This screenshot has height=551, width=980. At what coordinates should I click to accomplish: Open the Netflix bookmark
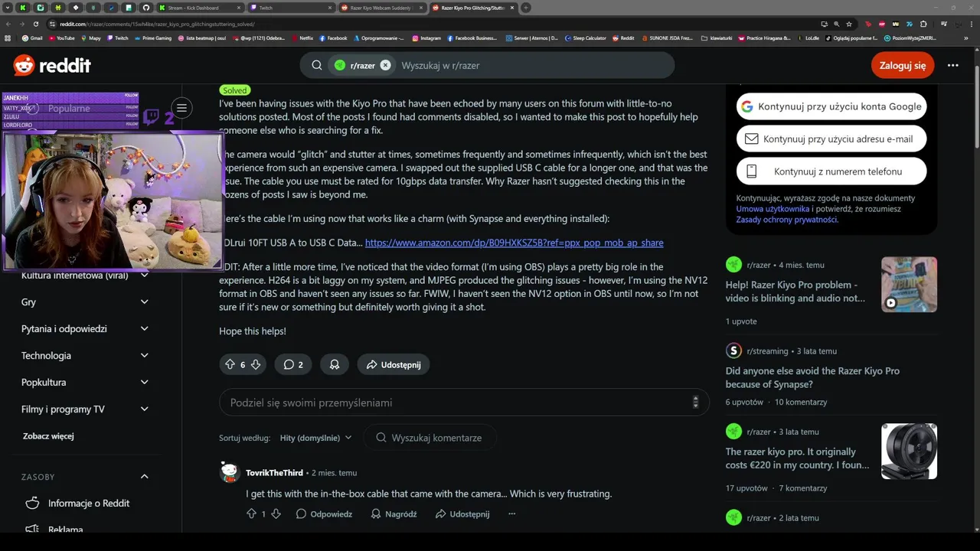[302, 37]
